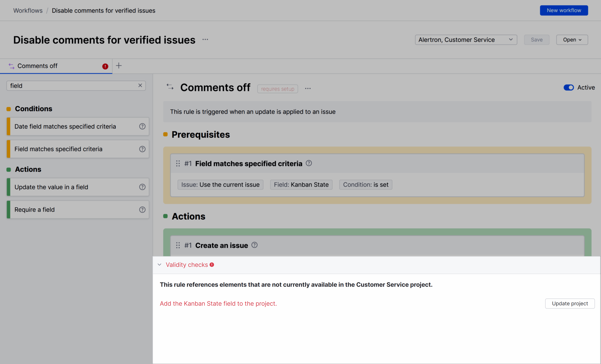Open the Alertron, Customer Service project dropdown
Screen dimensions: 601x364
point(466,40)
